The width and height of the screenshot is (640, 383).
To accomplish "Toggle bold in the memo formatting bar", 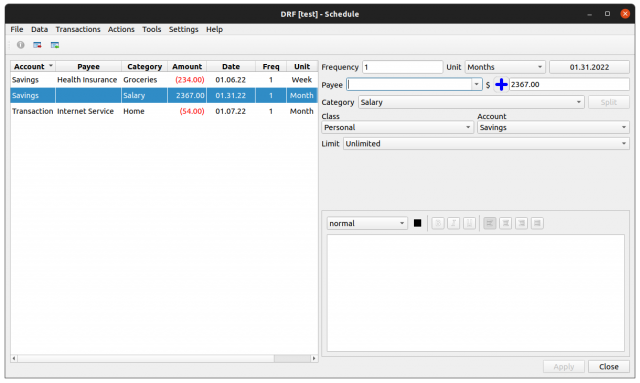I will pos(438,223).
